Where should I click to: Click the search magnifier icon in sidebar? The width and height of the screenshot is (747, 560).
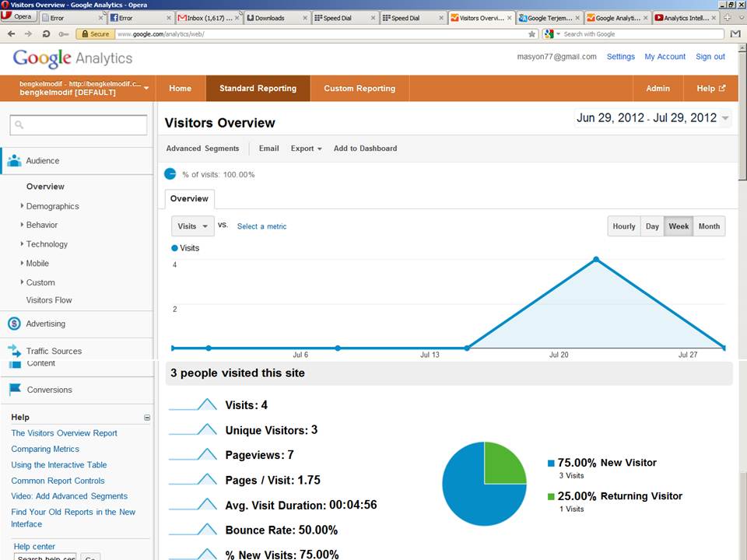click(19, 124)
